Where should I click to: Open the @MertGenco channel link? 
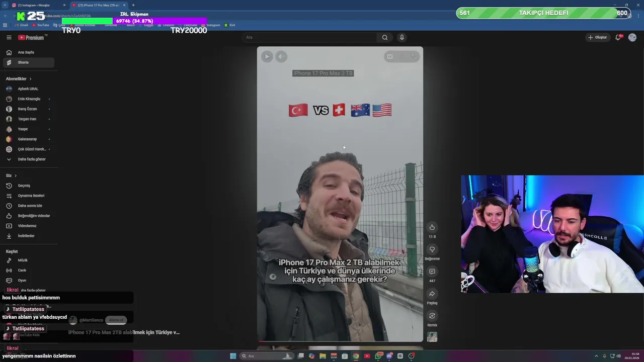pos(91,320)
